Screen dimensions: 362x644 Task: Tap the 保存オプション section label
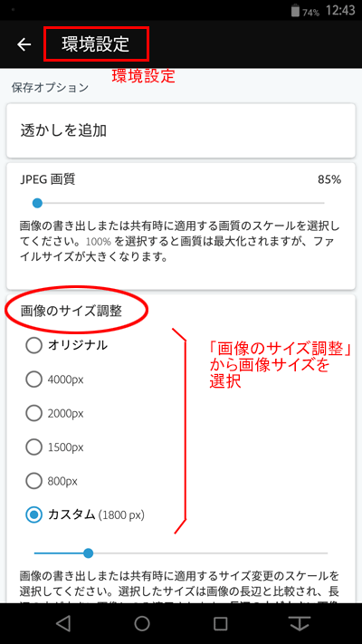click(50, 88)
